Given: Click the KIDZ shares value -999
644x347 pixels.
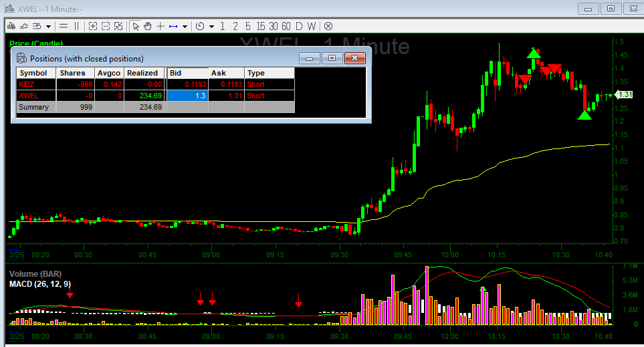Looking at the screenshot, I should click(75, 84).
